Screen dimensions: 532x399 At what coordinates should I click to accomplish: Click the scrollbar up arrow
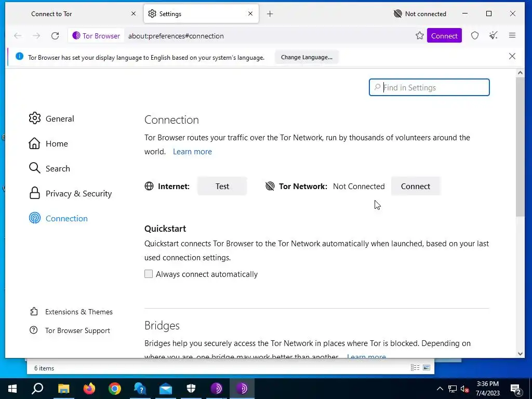(x=520, y=73)
